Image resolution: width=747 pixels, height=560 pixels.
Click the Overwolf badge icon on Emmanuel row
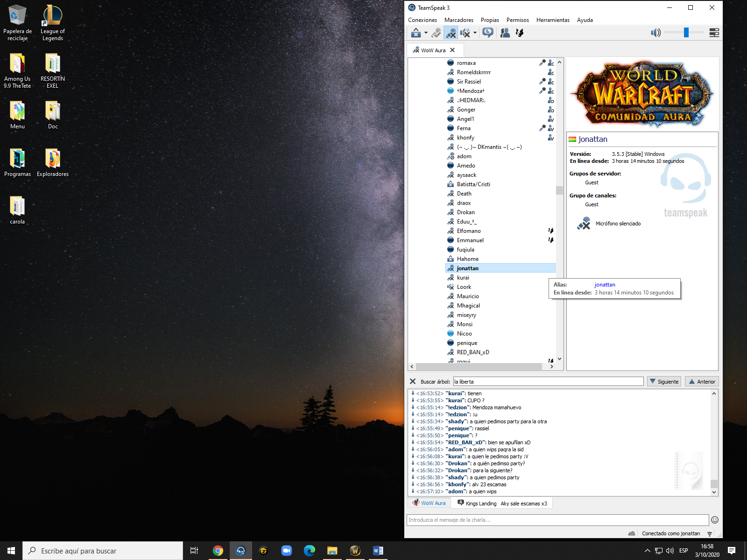(x=551, y=240)
